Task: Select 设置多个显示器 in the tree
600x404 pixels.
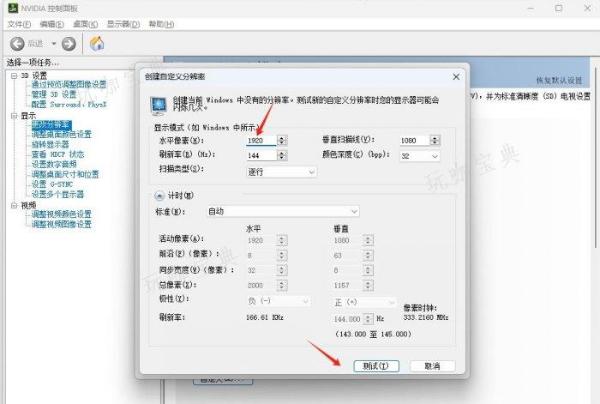Action: pyautogui.click(x=58, y=194)
